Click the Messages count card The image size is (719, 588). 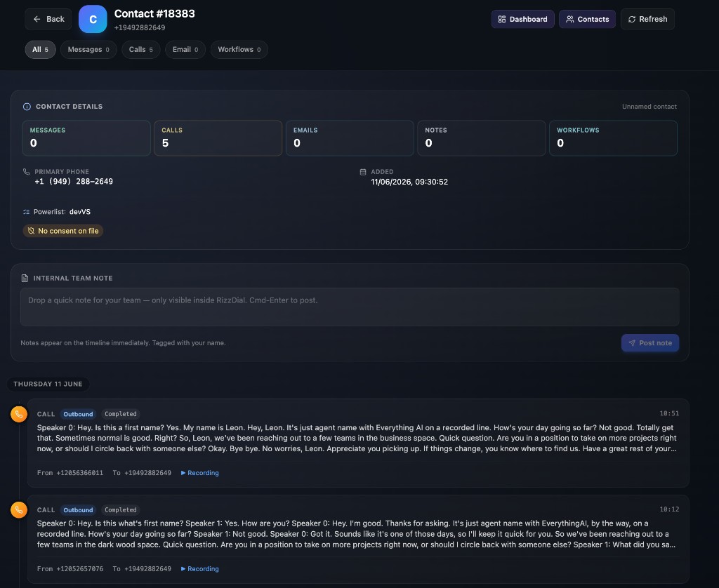click(x=86, y=138)
